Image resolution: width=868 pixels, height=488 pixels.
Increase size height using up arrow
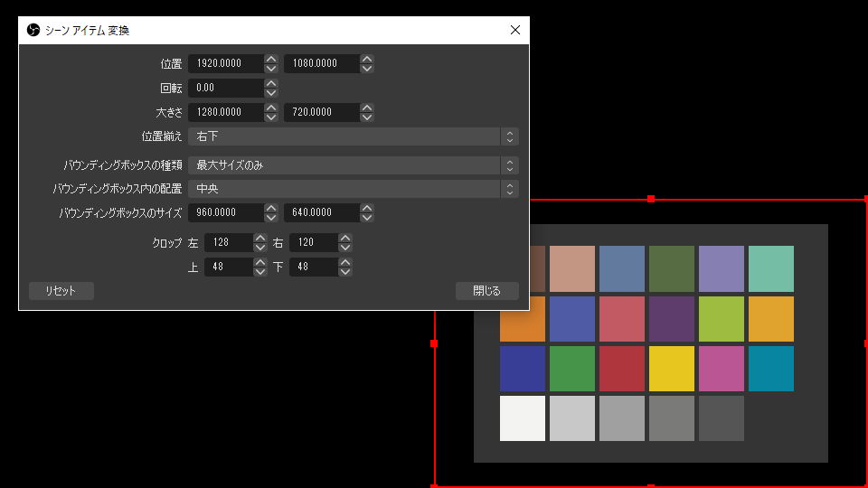coord(366,108)
